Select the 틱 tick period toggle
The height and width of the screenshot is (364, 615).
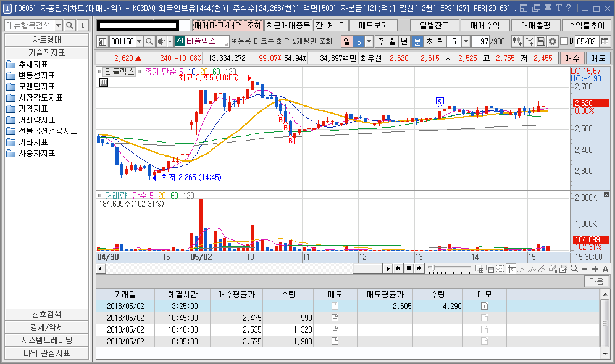[x=441, y=41]
